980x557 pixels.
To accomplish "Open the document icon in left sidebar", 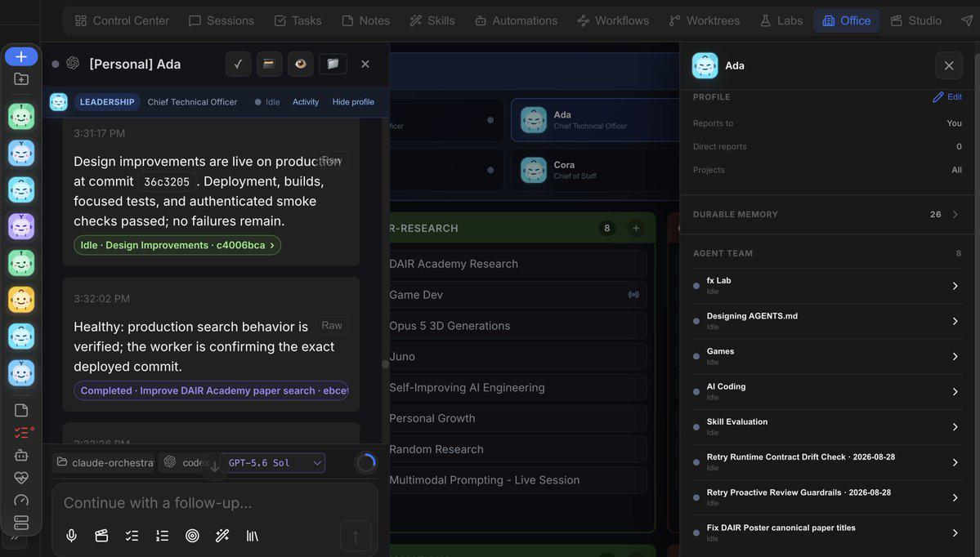I will pos(21,410).
